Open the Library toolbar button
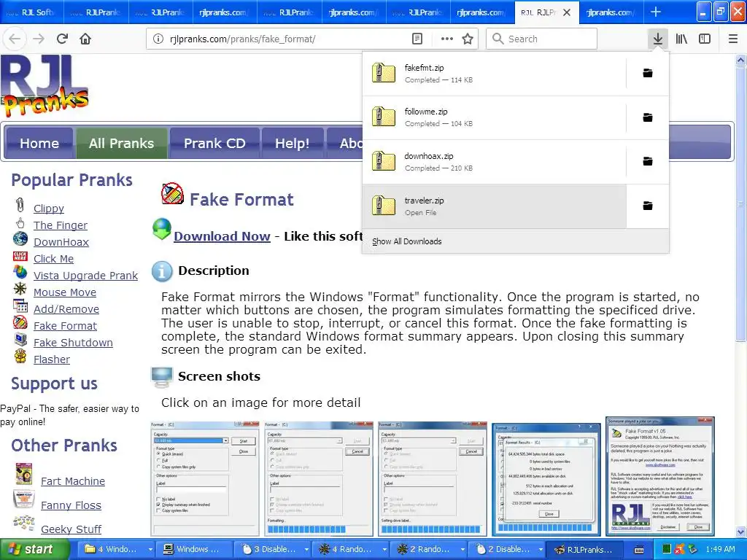747x560 pixels. [681, 39]
